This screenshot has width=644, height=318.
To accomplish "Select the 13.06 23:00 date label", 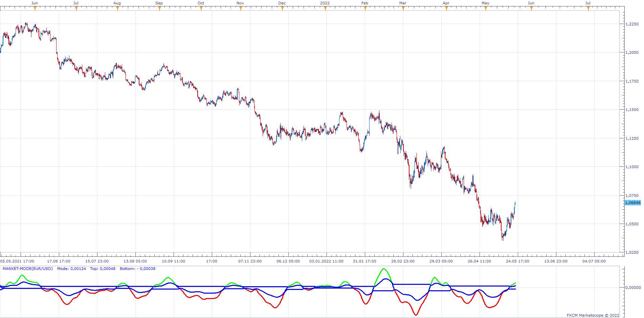I will tap(556, 261).
